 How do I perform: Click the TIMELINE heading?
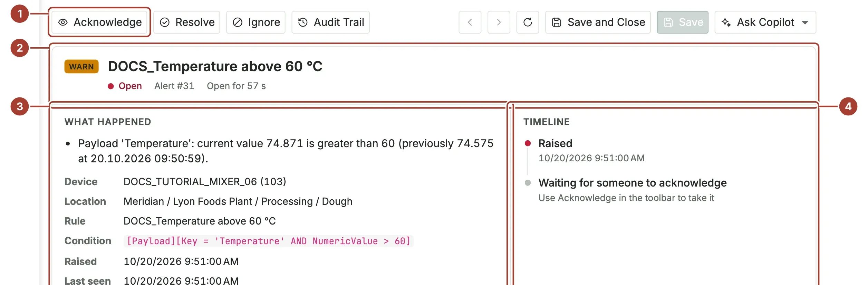point(547,122)
